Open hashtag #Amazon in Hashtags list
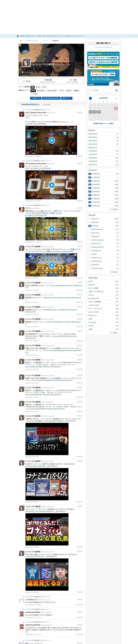Screen dimensions: 138x644 point(92,285)
